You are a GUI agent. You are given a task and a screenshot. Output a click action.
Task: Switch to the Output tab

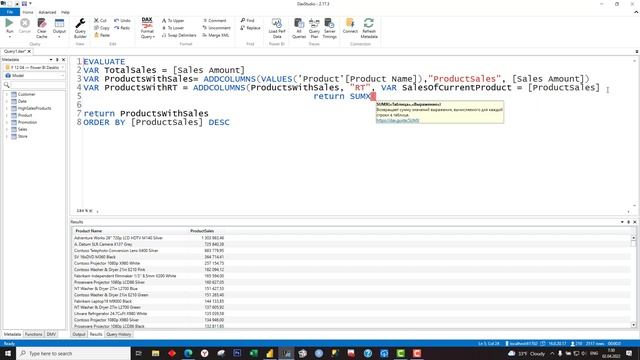coord(79,334)
